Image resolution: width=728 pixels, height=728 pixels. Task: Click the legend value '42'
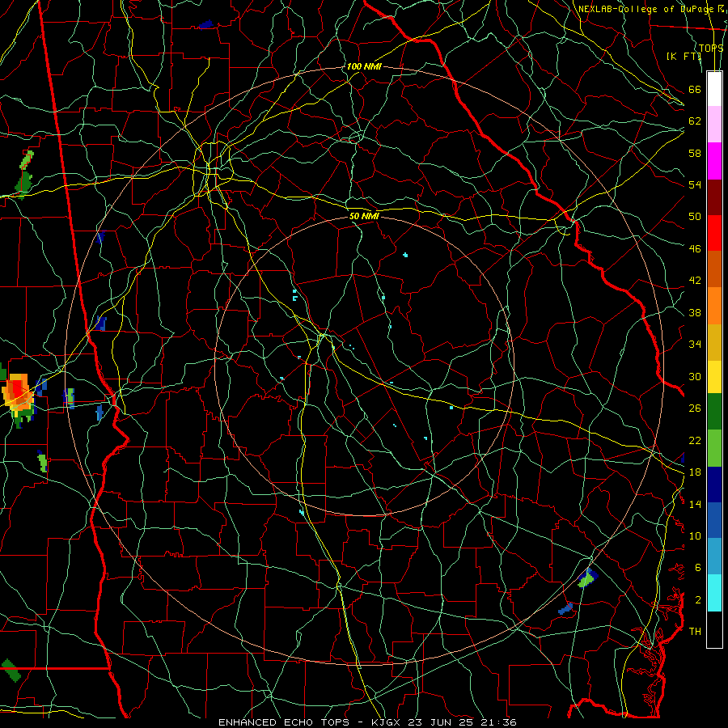(695, 281)
